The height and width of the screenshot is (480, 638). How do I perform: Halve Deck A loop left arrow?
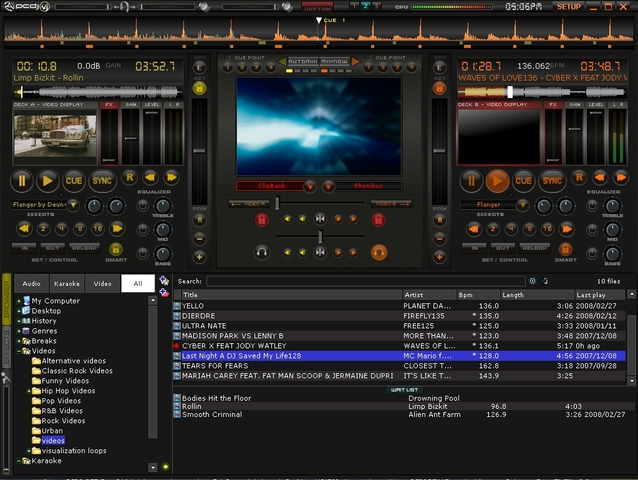pyautogui.click(x=24, y=229)
